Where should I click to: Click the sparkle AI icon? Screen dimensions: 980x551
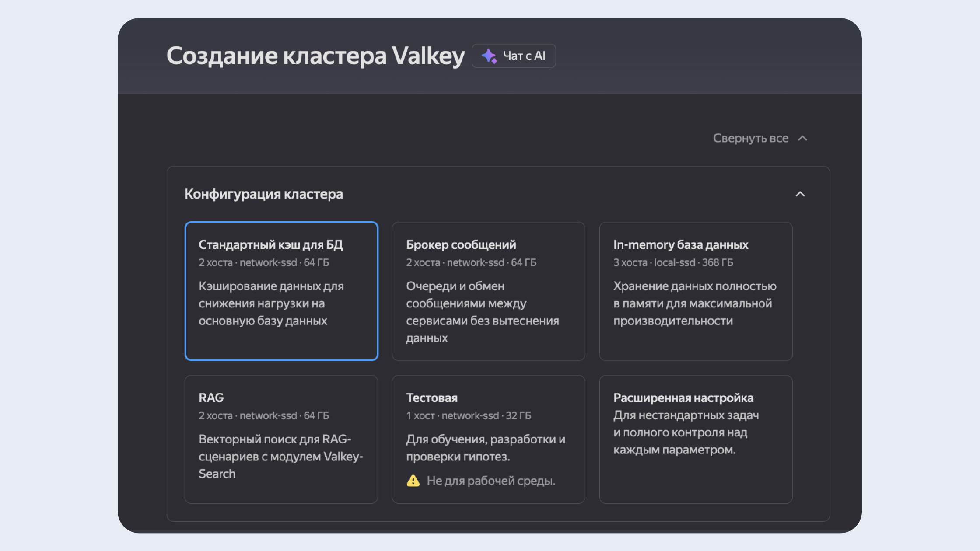click(x=489, y=56)
